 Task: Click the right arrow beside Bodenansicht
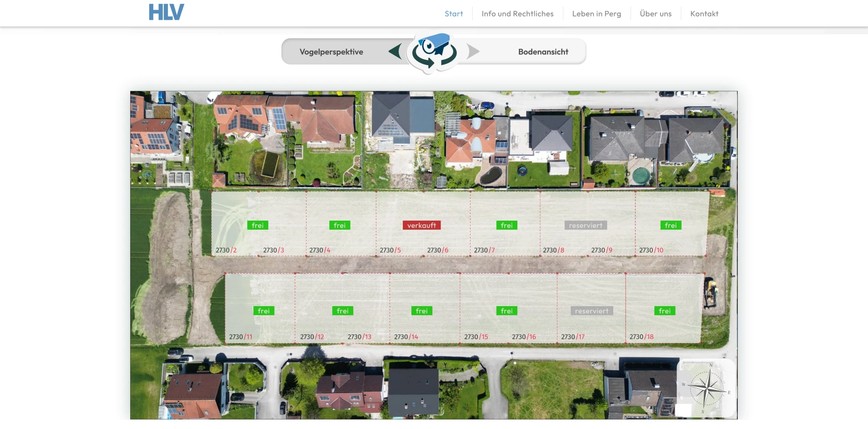(473, 52)
